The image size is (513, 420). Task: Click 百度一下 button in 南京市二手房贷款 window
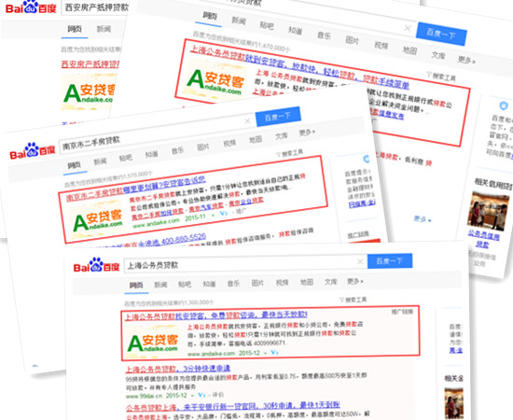click(x=278, y=117)
